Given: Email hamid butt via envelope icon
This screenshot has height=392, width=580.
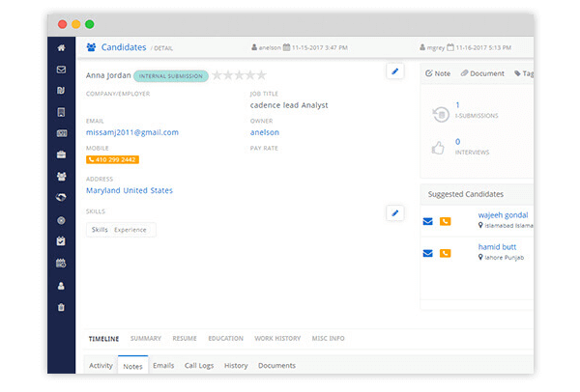Looking at the screenshot, I should pyautogui.click(x=427, y=253).
